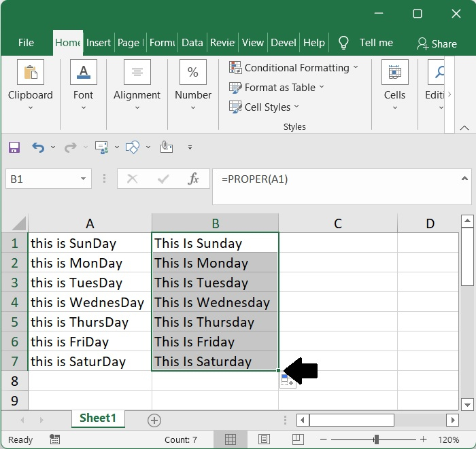Expand the Name Box dropdown

point(84,179)
